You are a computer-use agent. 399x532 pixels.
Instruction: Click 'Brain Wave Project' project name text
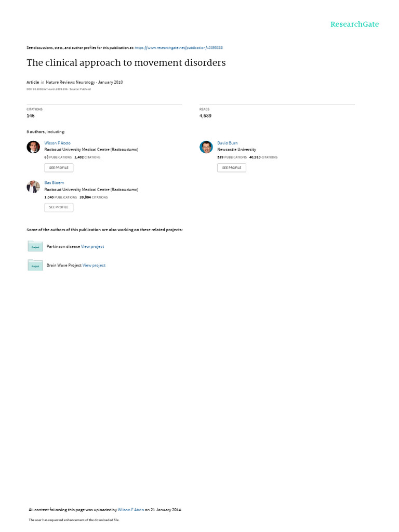(64, 265)
